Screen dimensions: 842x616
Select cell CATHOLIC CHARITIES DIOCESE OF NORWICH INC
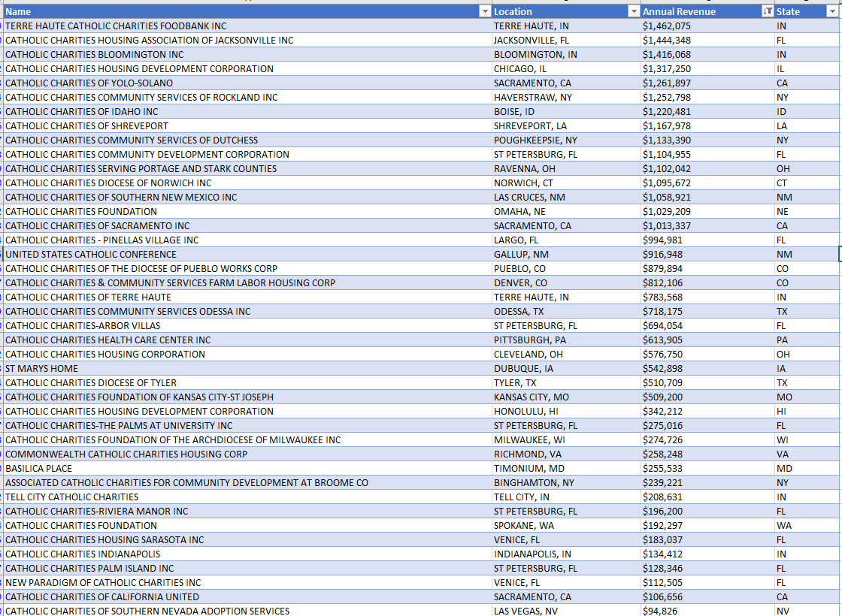(x=247, y=183)
